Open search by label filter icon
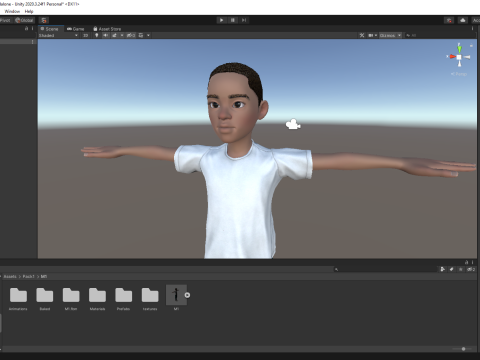 coord(452,269)
